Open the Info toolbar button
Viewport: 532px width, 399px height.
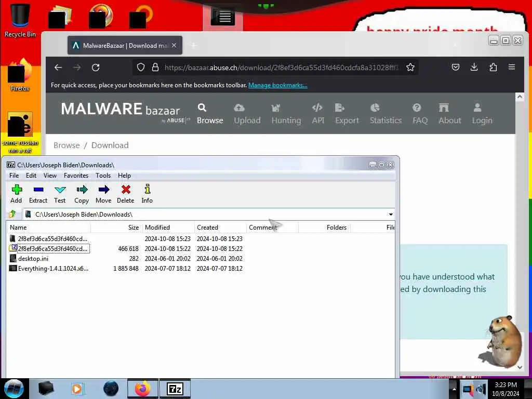tap(147, 194)
